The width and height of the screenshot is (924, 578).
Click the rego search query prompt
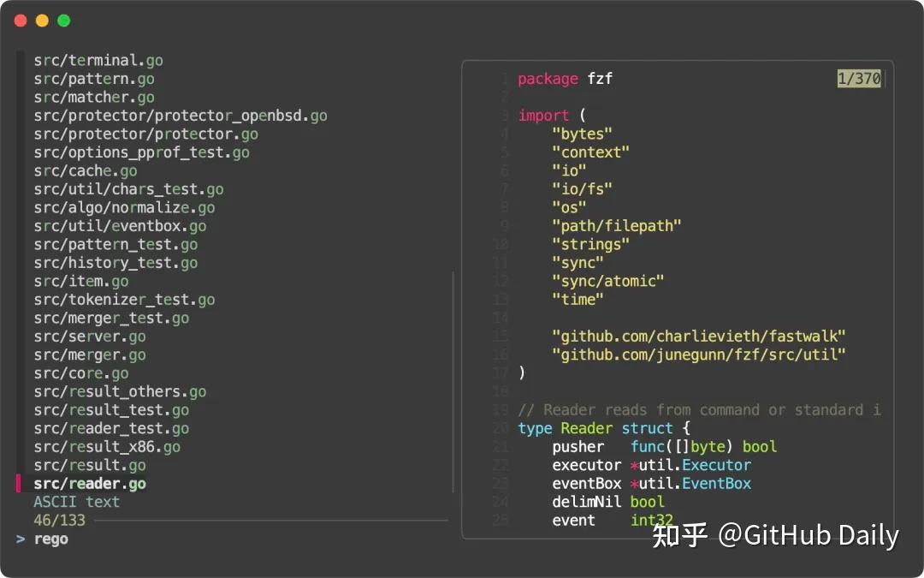[50, 539]
